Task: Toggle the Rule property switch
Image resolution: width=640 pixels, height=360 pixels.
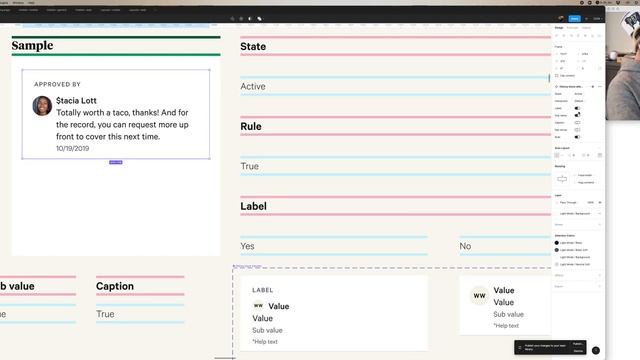Action: click(x=577, y=137)
